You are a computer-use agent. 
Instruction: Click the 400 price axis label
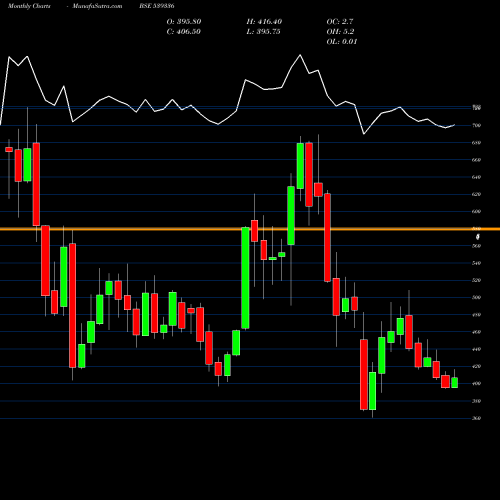(x=476, y=384)
